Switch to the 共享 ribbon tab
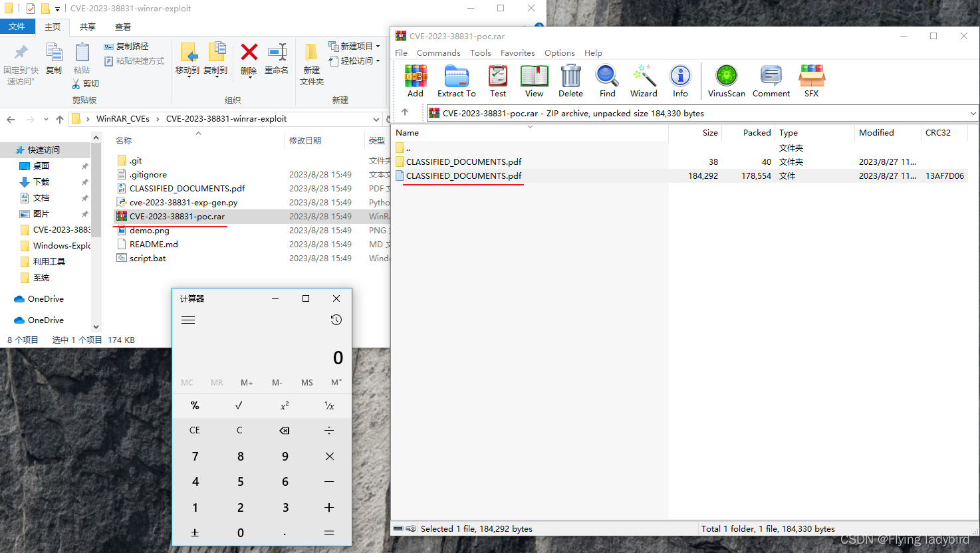Screen dimensions: 980x553 [x=88, y=27]
